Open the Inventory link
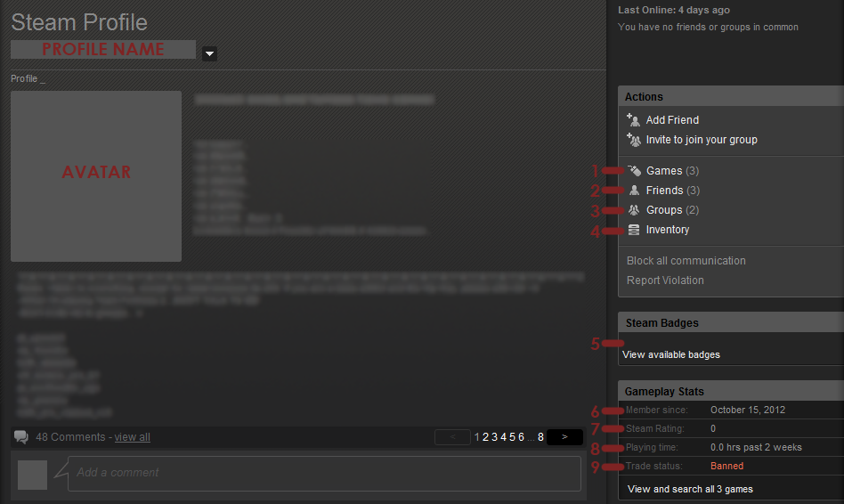Viewport: 844px width, 504px height. tap(668, 230)
